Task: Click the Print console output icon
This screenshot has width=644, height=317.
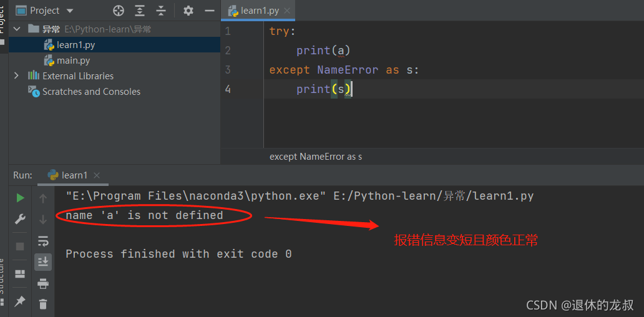Action: (42, 283)
